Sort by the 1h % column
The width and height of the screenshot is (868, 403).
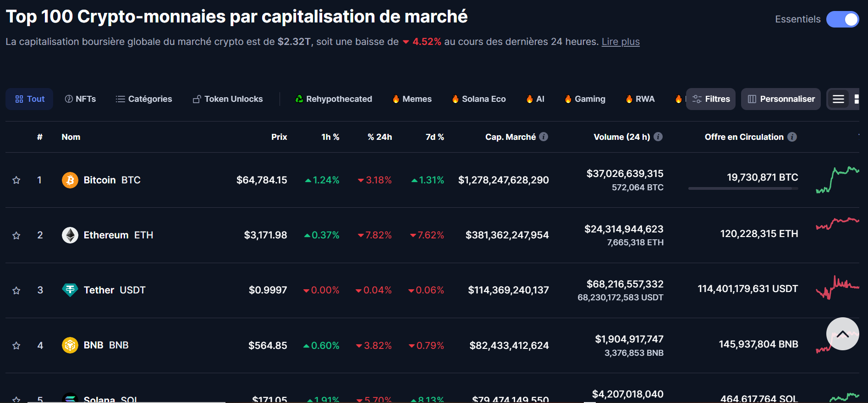(x=330, y=137)
